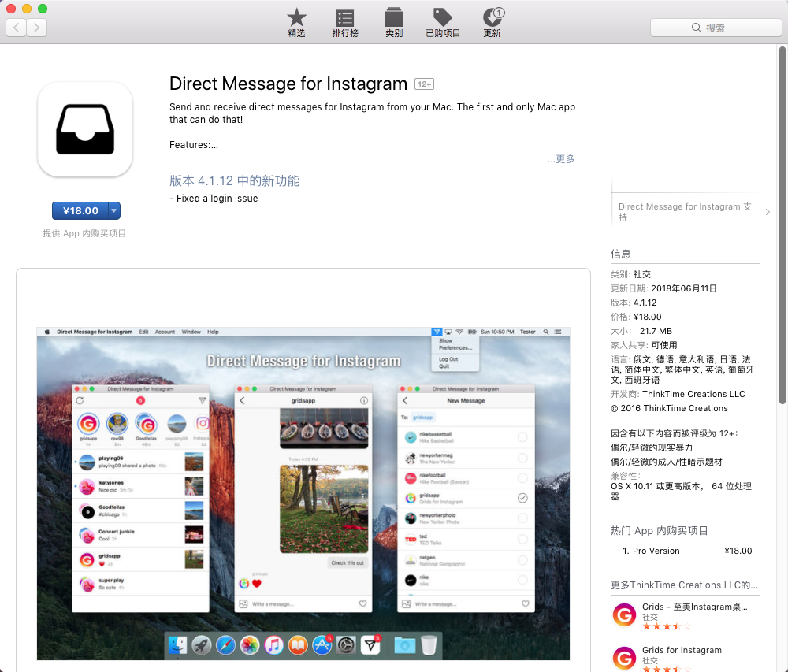788x672 pixels.
Task: Select Pro Version in-app purchase row
Action: pyautogui.click(x=686, y=551)
